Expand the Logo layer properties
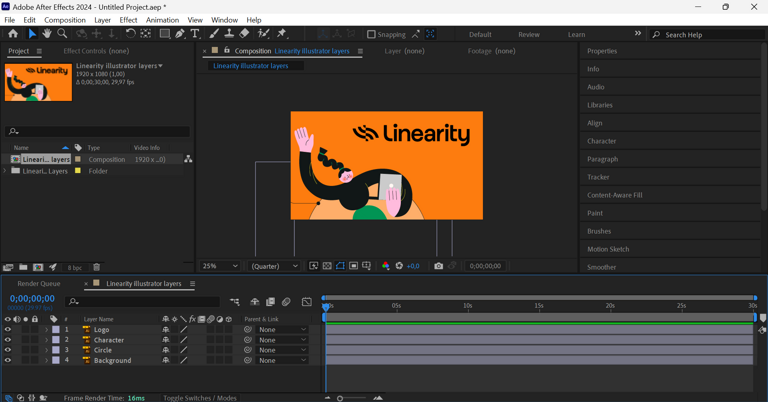The width and height of the screenshot is (768, 402). pyautogui.click(x=47, y=330)
